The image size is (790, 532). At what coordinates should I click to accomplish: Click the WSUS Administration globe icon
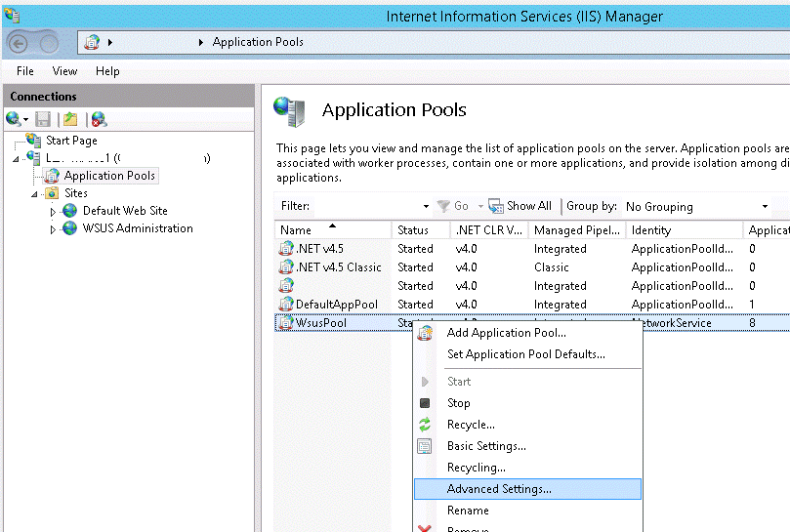(x=69, y=228)
